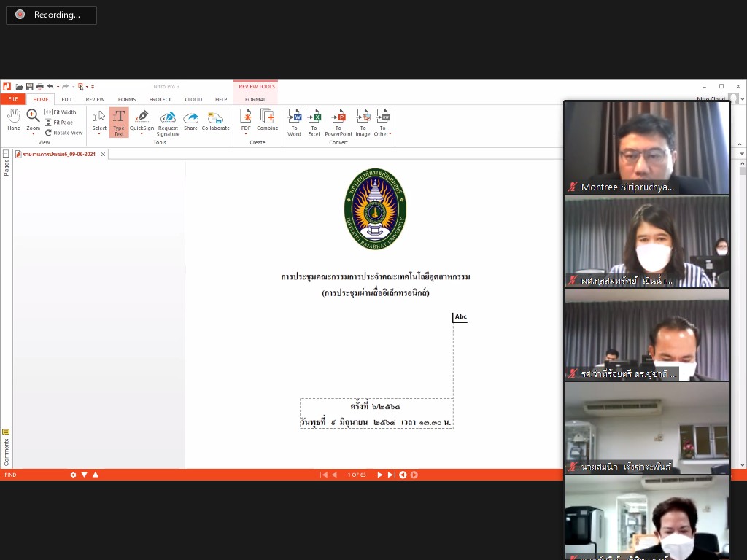747x560 pixels.
Task: Open the FORMAT review tools tab
Action: [255, 99]
